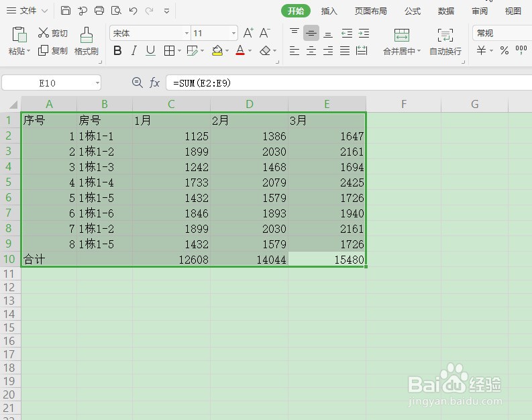
Task: Apply cell borders icon
Action: point(169,50)
